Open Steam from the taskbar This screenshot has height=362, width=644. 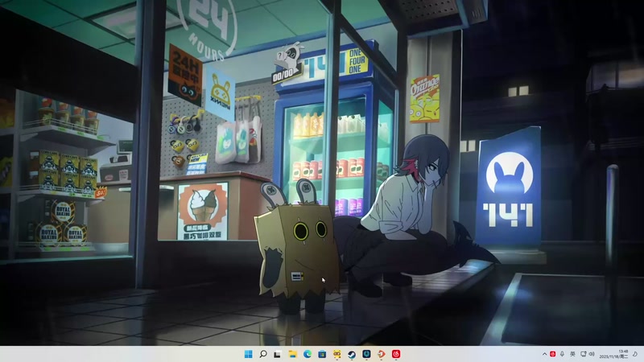(352, 354)
